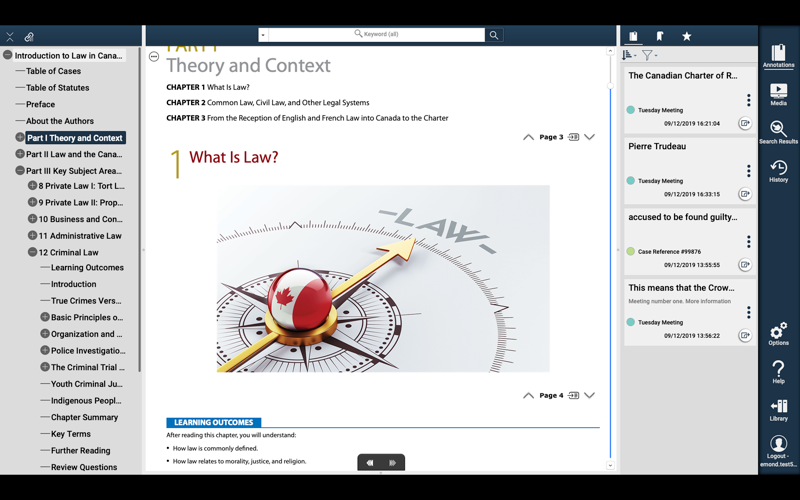Go to the Library
Image resolution: width=800 pixels, height=500 pixels.
point(778,410)
